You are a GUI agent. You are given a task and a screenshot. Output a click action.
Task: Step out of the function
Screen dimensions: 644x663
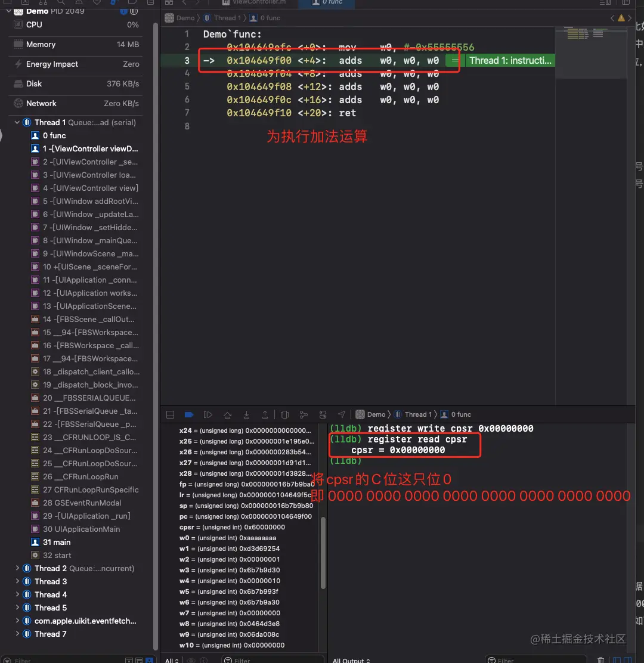(265, 415)
